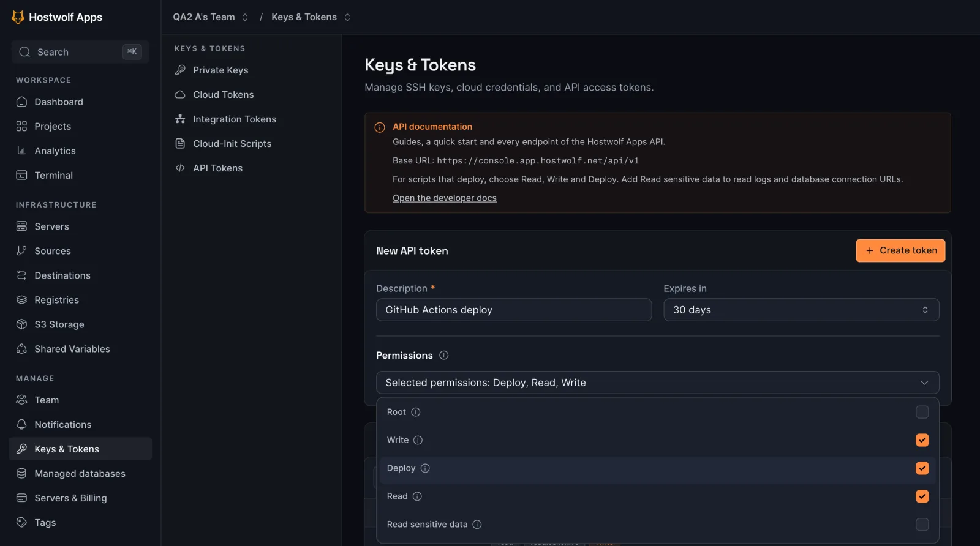Click the Tags icon in sidebar
This screenshot has height=546, width=980.
(x=21, y=522)
